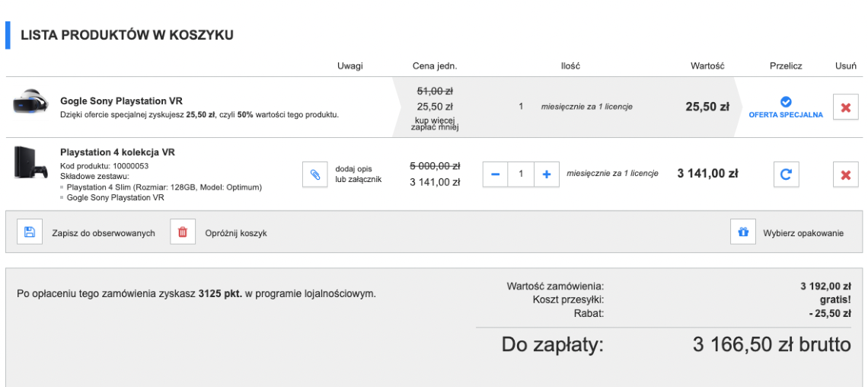Open Gogle Sony Playstation VR product title
Image resolution: width=868 pixels, height=387 pixels.
121,101
